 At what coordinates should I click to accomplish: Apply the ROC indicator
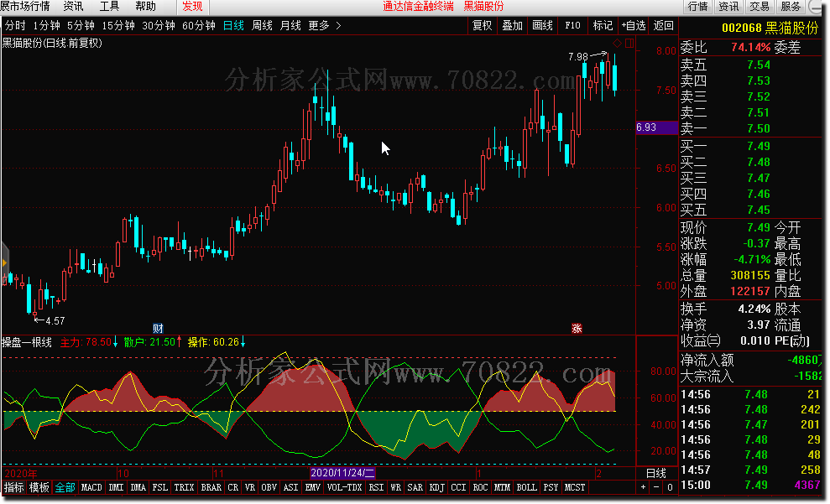[x=480, y=487]
